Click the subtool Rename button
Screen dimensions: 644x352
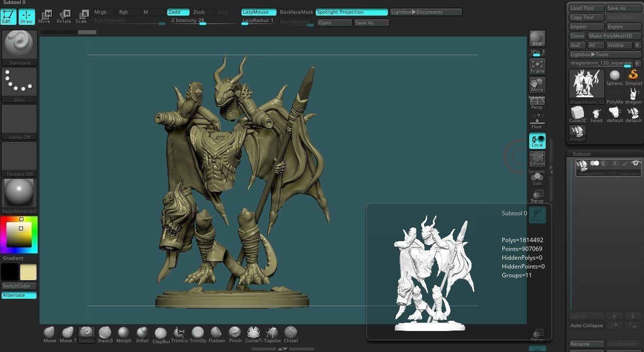point(586,344)
